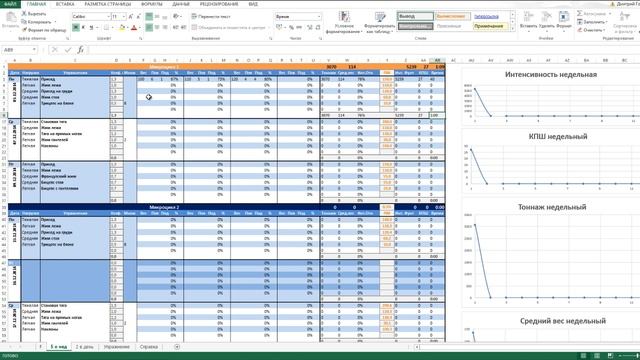640x360 pixels.
Task: Open Clear (Очистить) eraser dropdown
Action: pyautogui.click(x=591, y=30)
